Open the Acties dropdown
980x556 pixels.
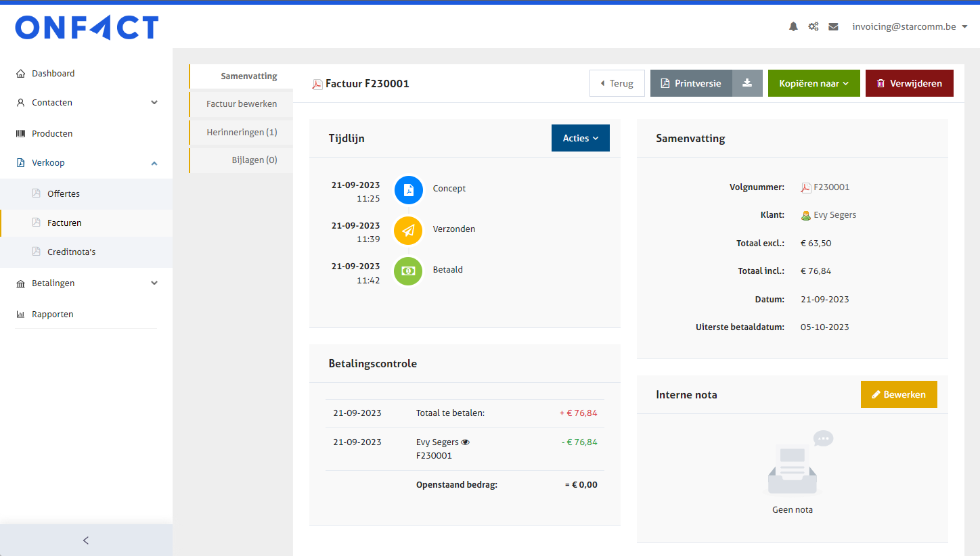pos(580,138)
